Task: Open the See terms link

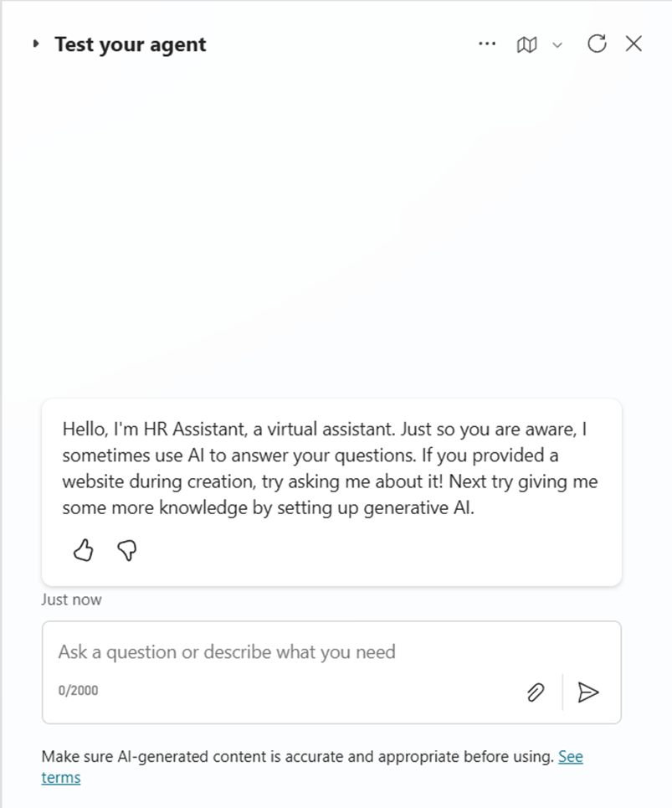Action: pos(570,757)
